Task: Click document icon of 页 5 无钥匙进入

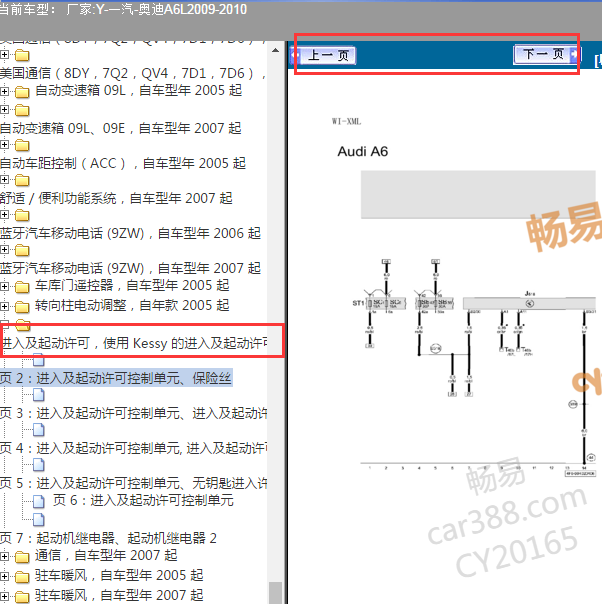Action: point(39,465)
